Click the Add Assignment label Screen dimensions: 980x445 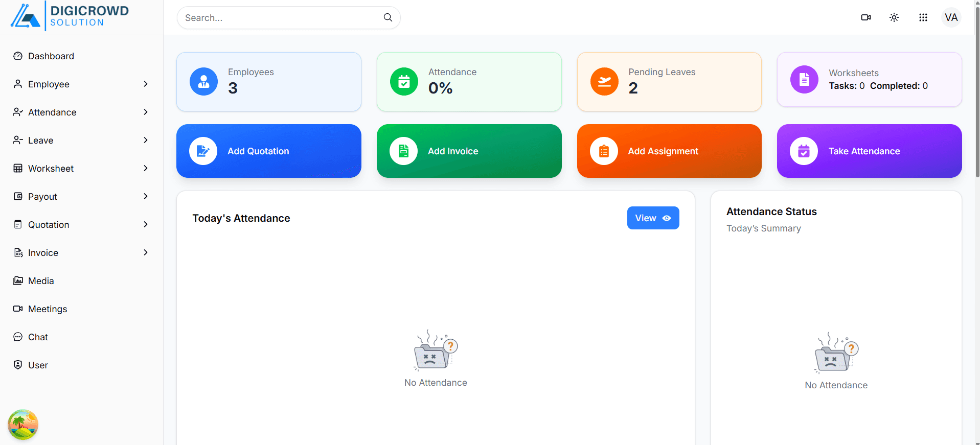pyautogui.click(x=663, y=151)
